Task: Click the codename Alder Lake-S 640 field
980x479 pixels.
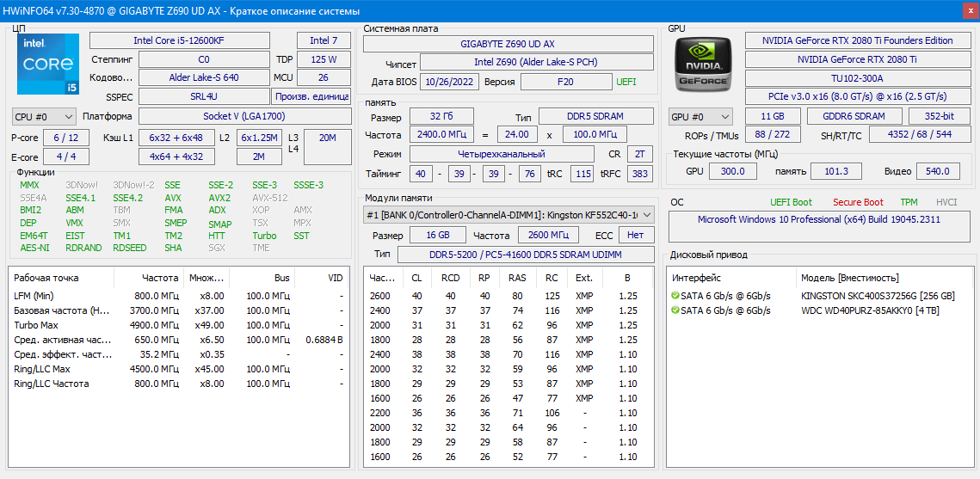Action: 204,78
